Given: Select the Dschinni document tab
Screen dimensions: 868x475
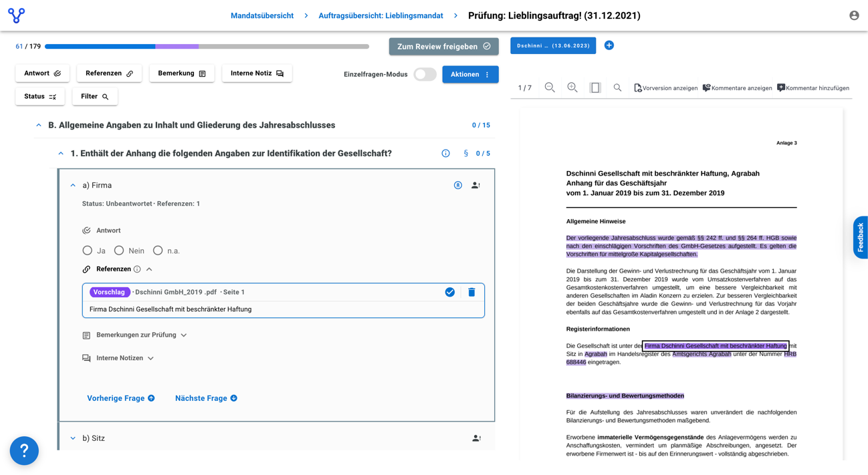Looking at the screenshot, I should pyautogui.click(x=552, y=45).
